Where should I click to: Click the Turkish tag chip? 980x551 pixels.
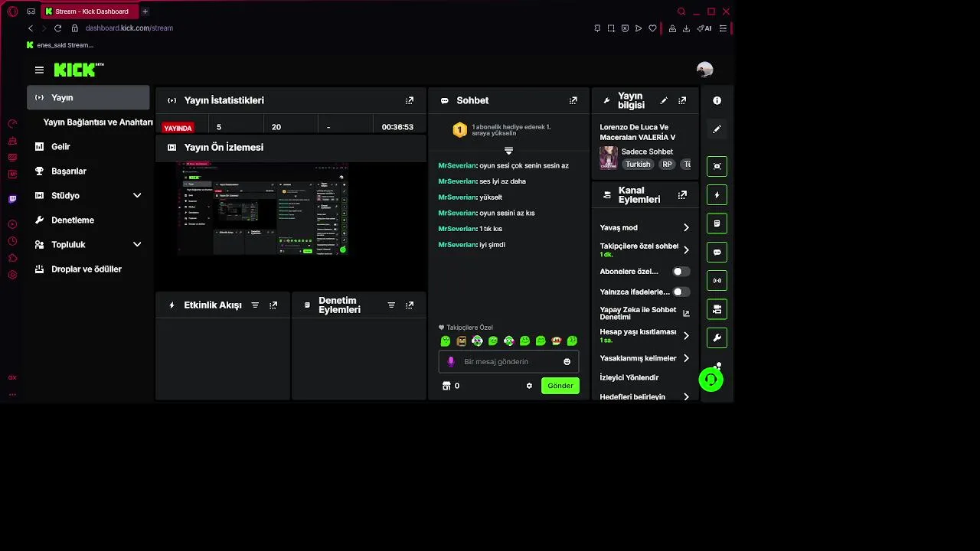[638, 165]
